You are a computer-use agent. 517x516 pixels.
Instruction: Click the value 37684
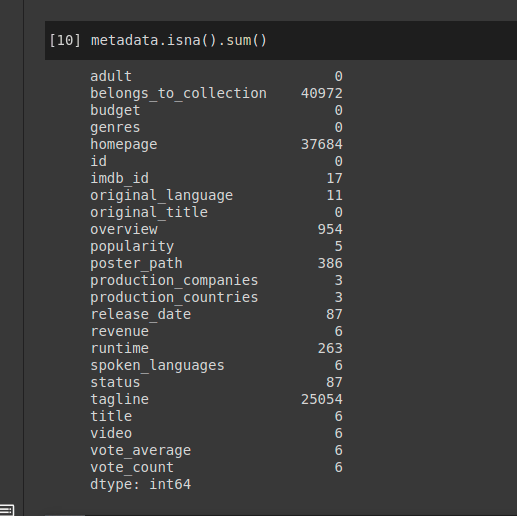[322, 144]
